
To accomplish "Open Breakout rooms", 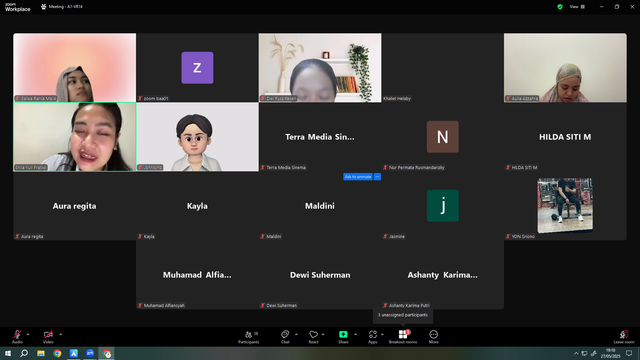I will click(403, 337).
